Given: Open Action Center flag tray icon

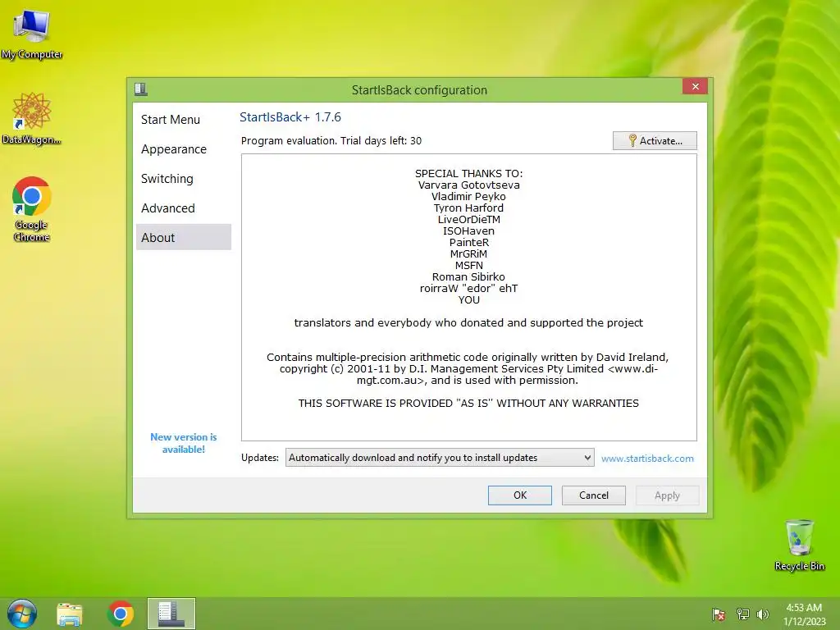Looking at the screenshot, I should 719,614.
